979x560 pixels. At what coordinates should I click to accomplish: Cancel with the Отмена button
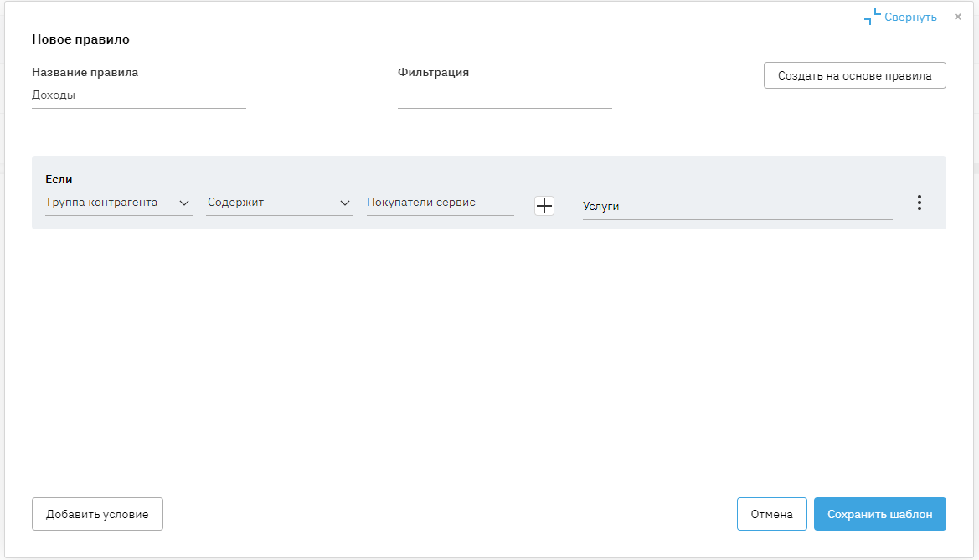pos(771,515)
